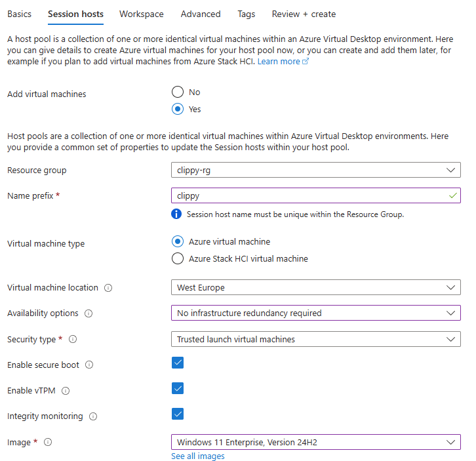Open the Security type dropdown

click(316, 339)
